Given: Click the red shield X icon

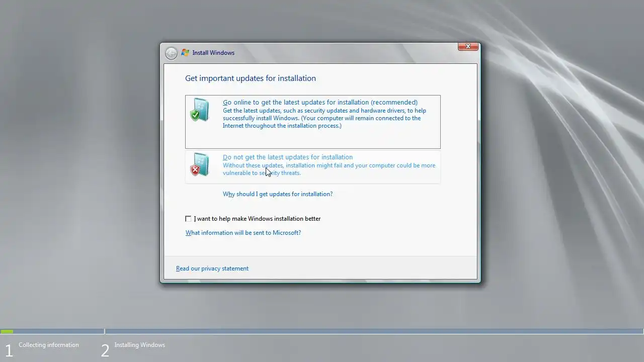Looking at the screenshot, I should tap(199, 164).
